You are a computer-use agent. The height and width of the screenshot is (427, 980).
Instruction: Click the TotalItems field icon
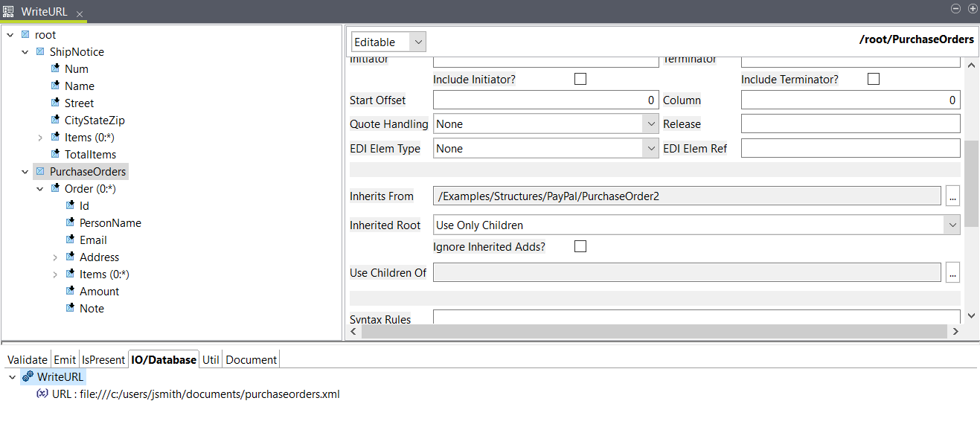pos(56,155)
